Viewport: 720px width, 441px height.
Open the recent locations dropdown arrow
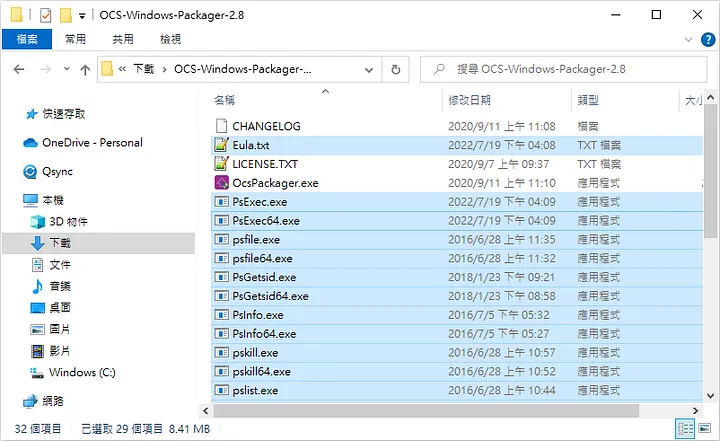(x=67, y=69)
